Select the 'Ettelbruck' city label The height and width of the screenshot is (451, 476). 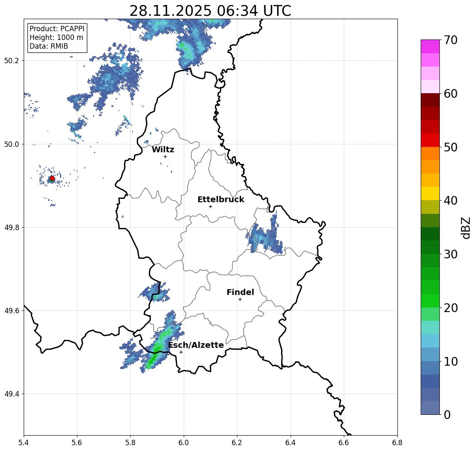[x=221, y=199]
